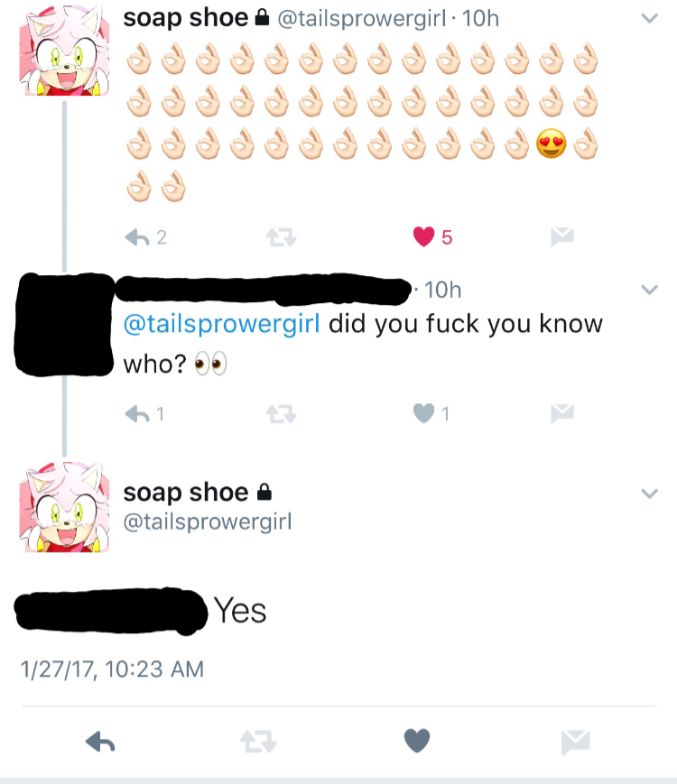Unlike the first tweet with 5 likes
This screenshot has height=784, width=677.
[x=423, y=236]
